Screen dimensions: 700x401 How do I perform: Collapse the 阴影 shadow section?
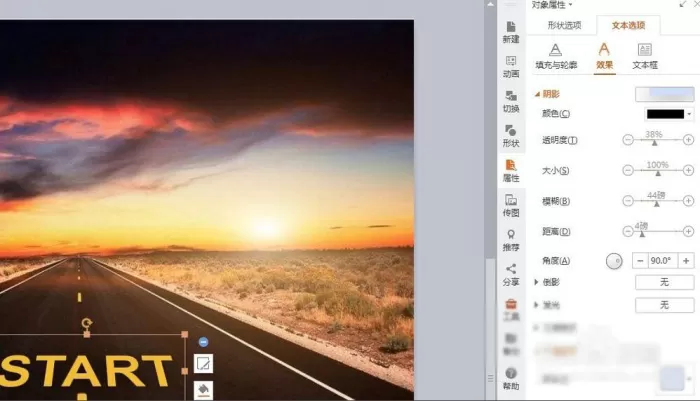(538, 94)
